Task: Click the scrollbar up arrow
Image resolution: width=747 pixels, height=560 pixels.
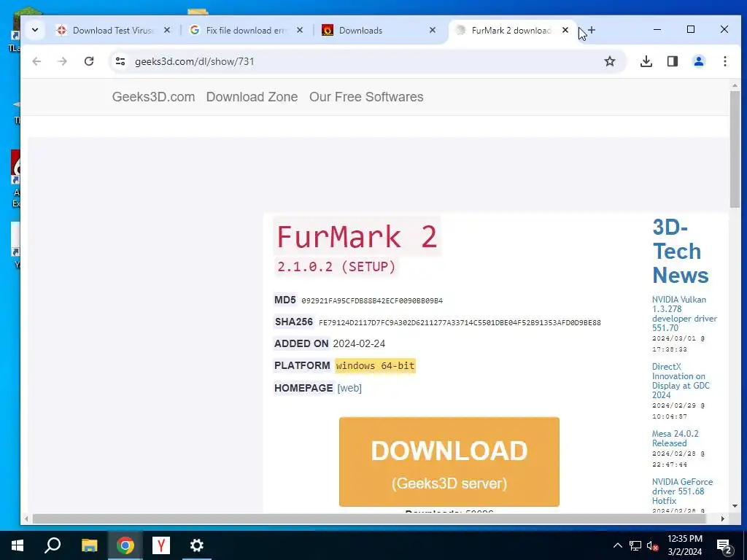Action: pyautogui.click(x=735, y=86)
